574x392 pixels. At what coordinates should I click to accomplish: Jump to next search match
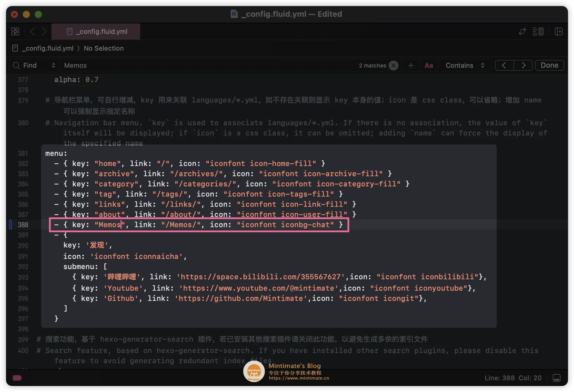(523, 65)
